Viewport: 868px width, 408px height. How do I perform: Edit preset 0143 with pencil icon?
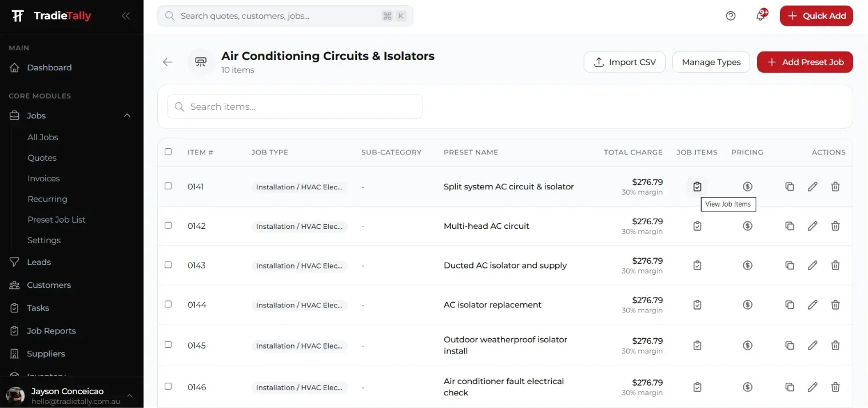point(813,266)
